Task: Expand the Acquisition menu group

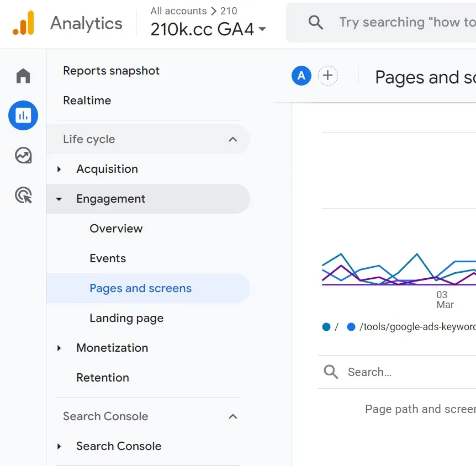Action: pyautogui.click(x=60, y=169)
